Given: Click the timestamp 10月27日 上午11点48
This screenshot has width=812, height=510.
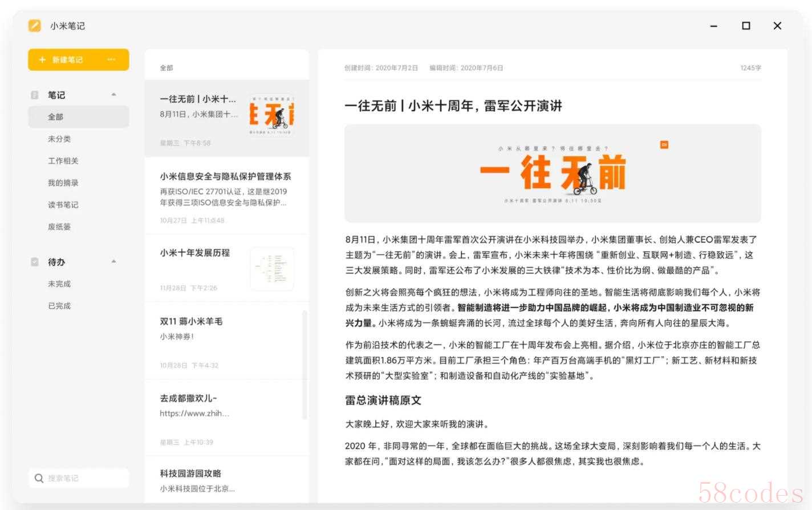Looking at the screenshot, I should (192, 220).
